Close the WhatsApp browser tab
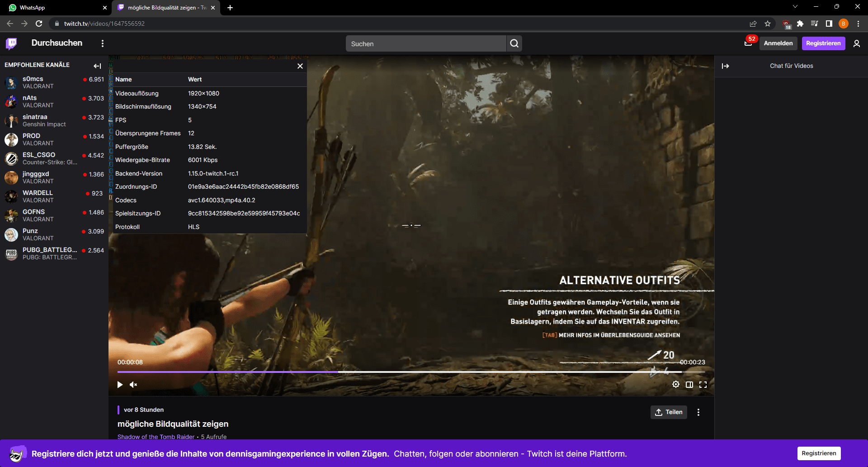Screen dimensions: 868x467 pos(105,8)
